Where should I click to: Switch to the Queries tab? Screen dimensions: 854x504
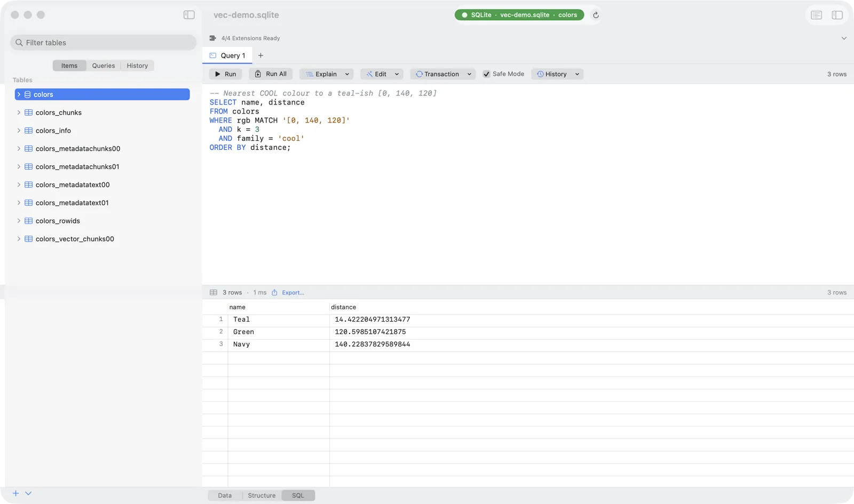point(104,66)
